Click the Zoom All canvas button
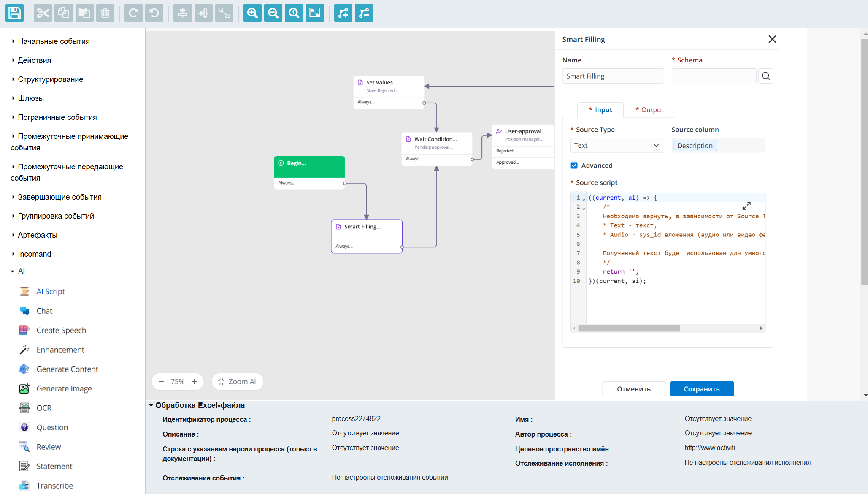 (238, 382)
